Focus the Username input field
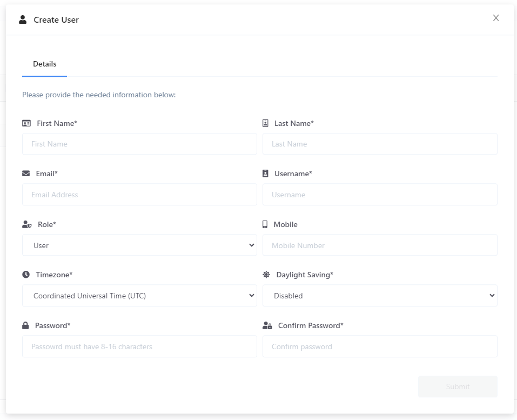 tap(380, 195)
